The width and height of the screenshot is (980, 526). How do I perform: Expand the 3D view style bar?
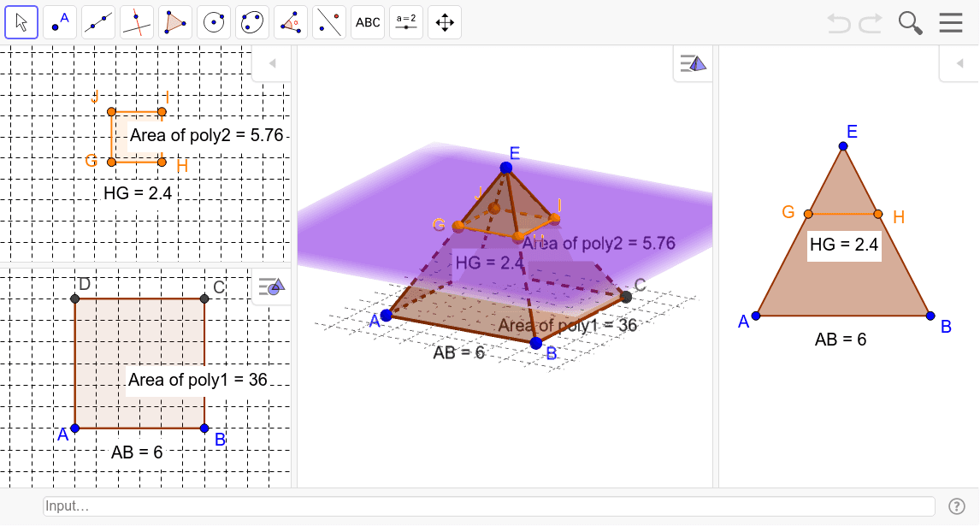pyautogui.click(x=694, y=63)
